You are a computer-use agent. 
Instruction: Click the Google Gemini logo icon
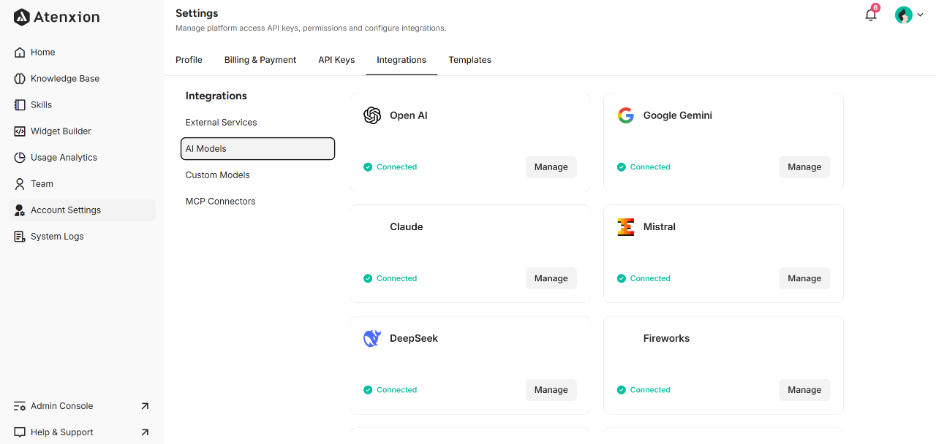625,115
